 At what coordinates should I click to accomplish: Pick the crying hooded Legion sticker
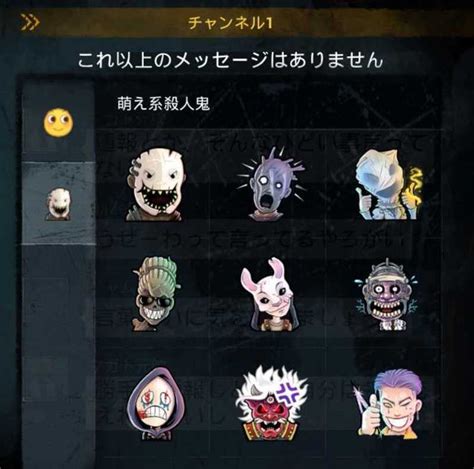point(156,404)
